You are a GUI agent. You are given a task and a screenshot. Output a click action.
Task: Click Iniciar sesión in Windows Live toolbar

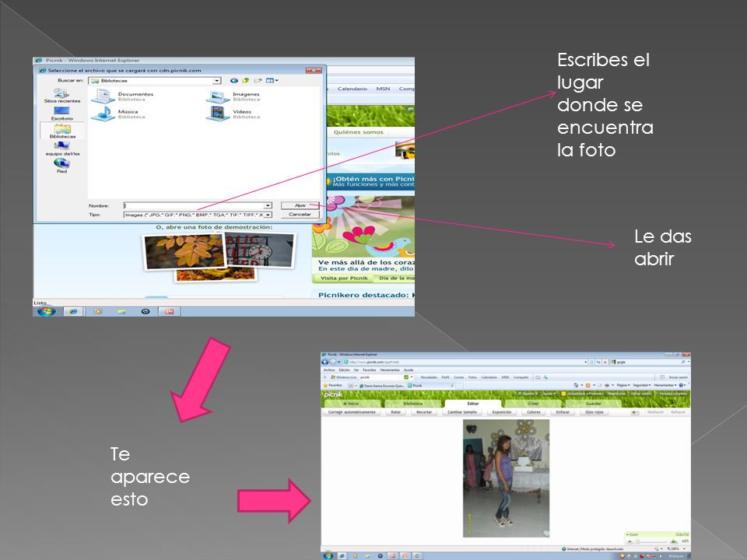click(678, 377)
